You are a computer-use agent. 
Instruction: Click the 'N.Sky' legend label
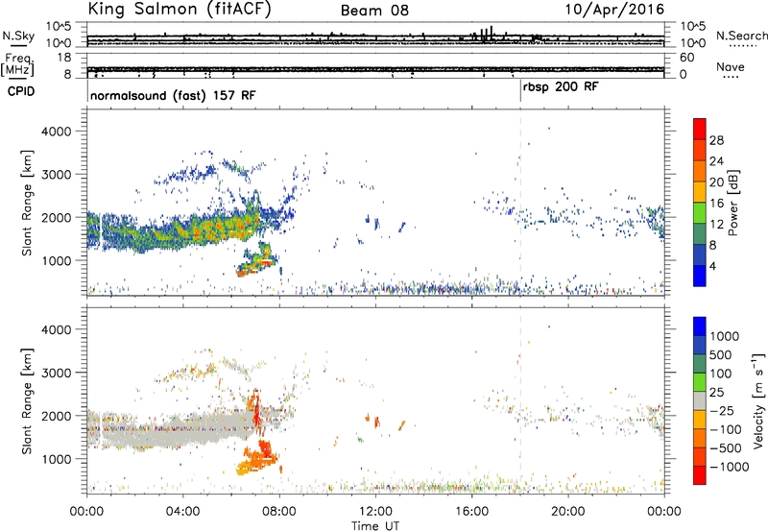tap(18, 36)
